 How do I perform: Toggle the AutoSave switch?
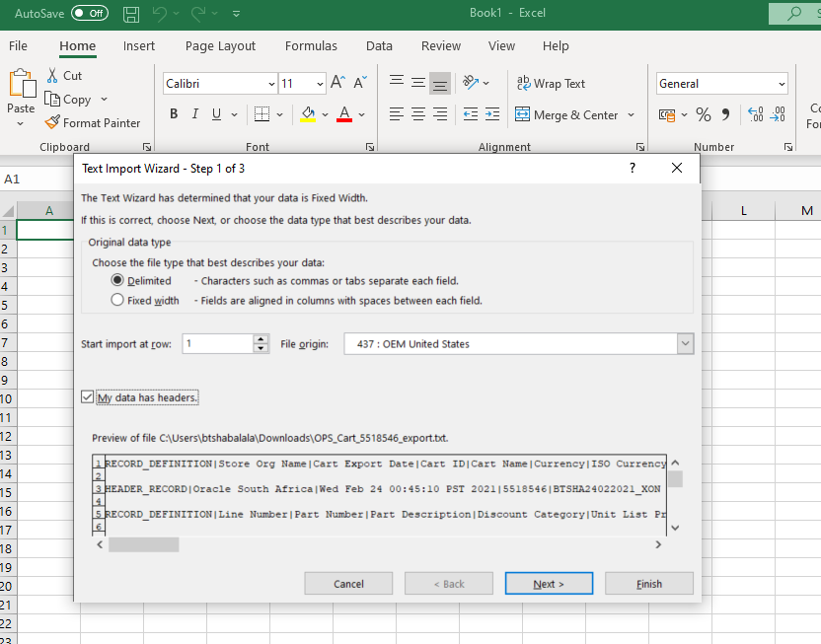click(90, 14)
